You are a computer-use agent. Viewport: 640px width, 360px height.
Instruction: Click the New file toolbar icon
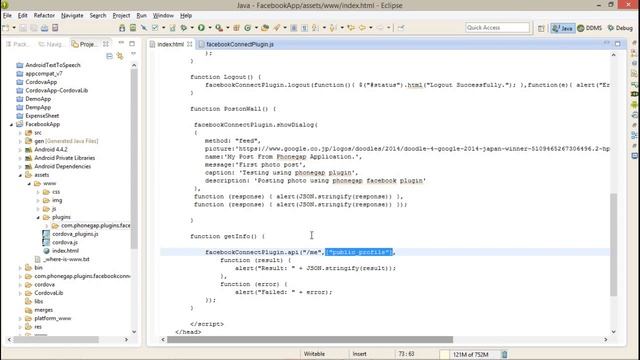pyautogui.click(x=6, y=28)
